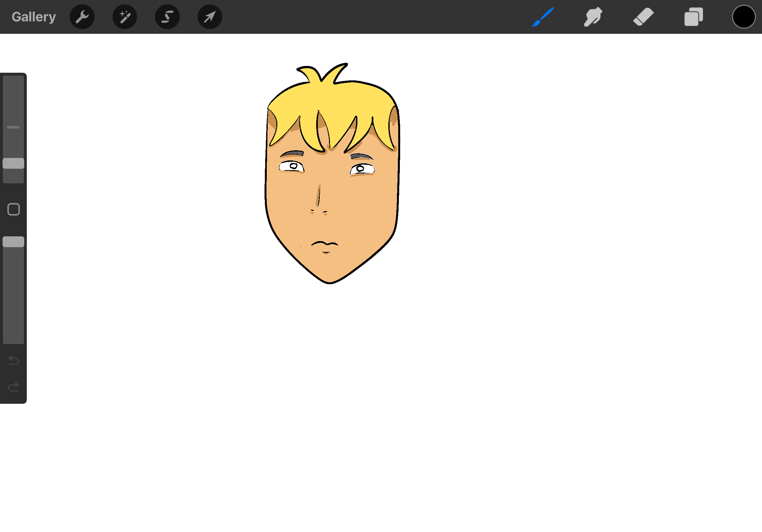Select the Transform arrow tool
The height and width of the screenshot is (532, 762).
tap(210, 16)
